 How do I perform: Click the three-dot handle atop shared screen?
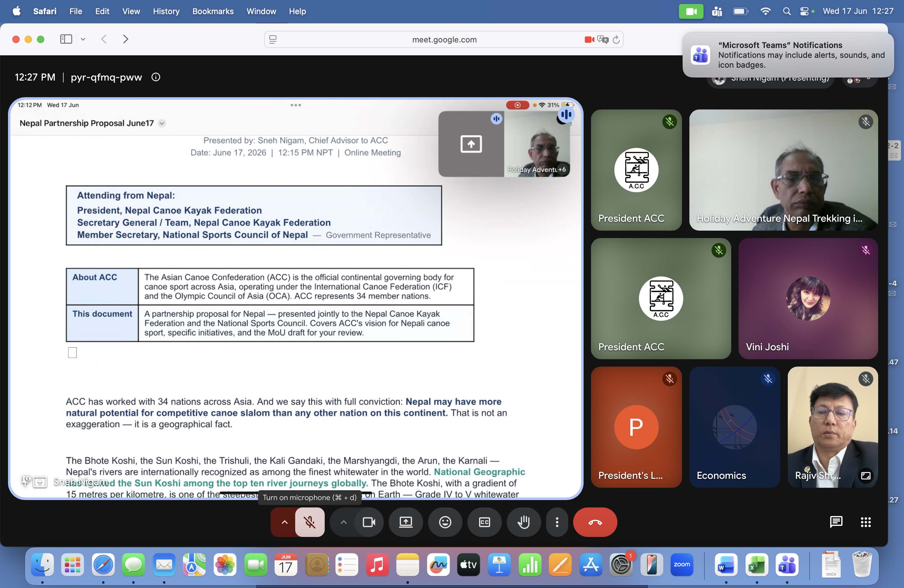[x=295, y=105]
